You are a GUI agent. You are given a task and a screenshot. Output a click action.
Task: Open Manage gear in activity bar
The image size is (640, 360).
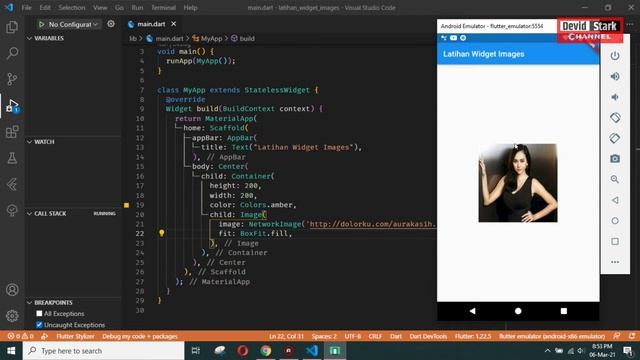pos(12,316)
